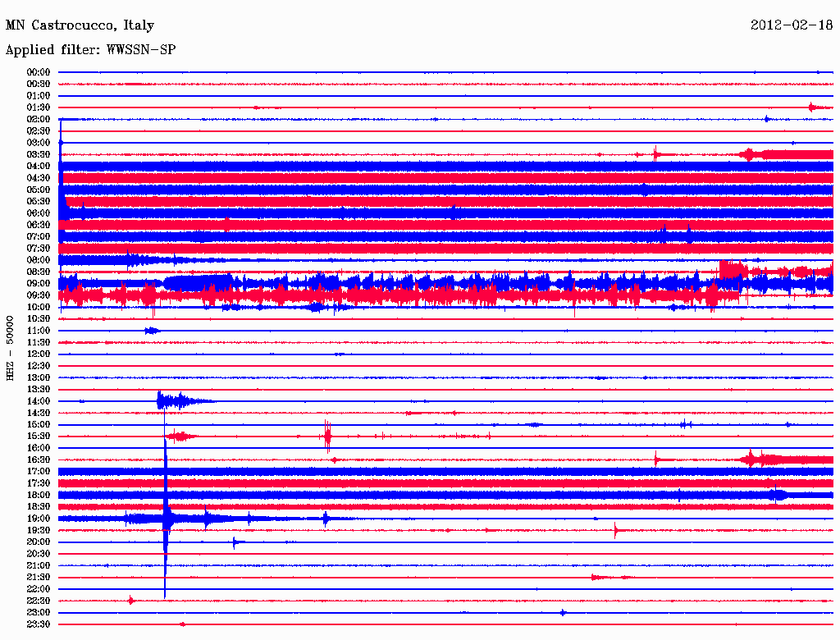The width and height of the screenshot is (840, 640).
Task: Click the "04:30" time label
Action: pyautogui.click(x=38, y=178)
